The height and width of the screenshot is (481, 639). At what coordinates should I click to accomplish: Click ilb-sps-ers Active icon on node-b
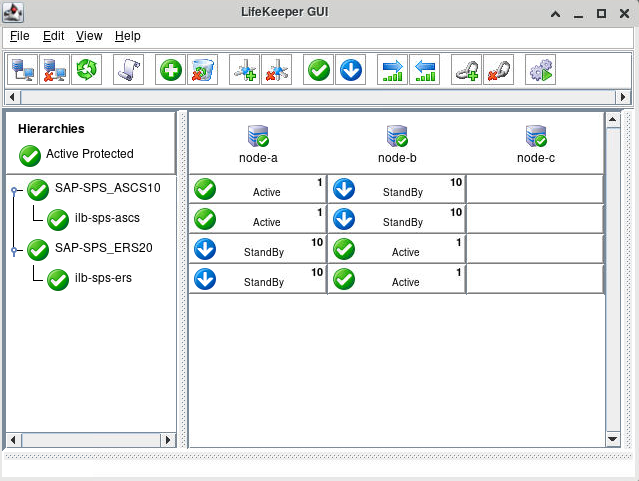(x=344, y=279)
